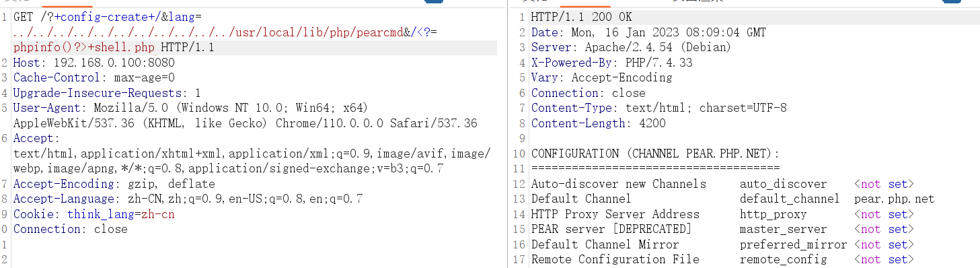Click the Server: Apache/2.4.54 (Debian) header
Image resolution: width=980 pixels, height=268 pixels.
631,47
